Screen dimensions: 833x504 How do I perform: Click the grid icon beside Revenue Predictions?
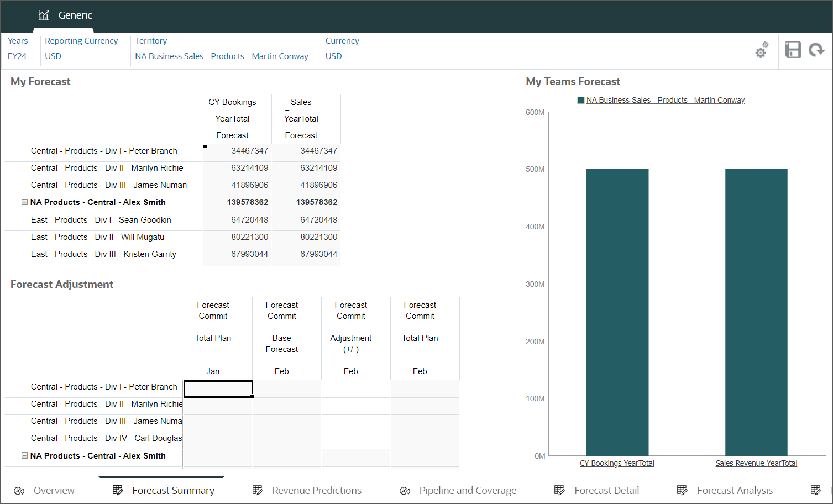tap(258, 490)
